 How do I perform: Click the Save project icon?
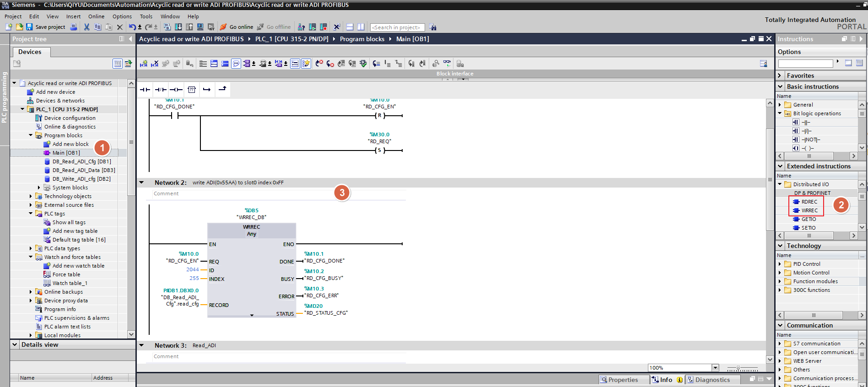(x=29, y=27)
